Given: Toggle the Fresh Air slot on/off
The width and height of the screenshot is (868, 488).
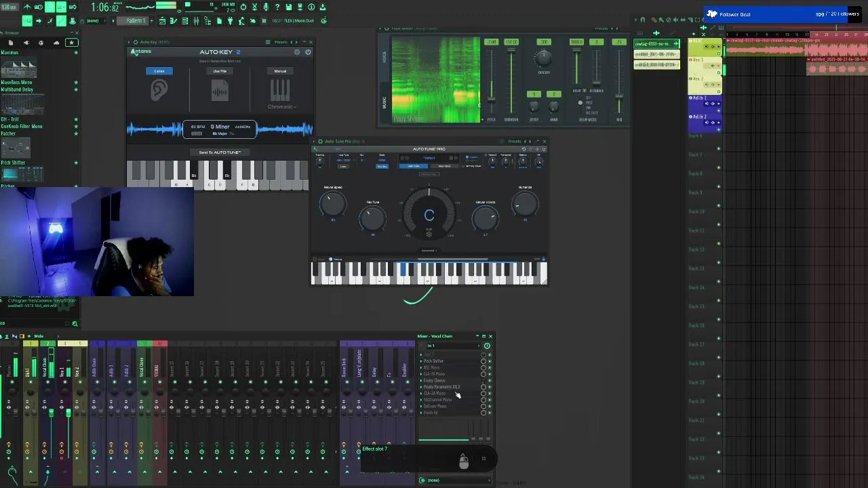Looking at the screenshot, I should pyautogui.click(x=490, y=413).
